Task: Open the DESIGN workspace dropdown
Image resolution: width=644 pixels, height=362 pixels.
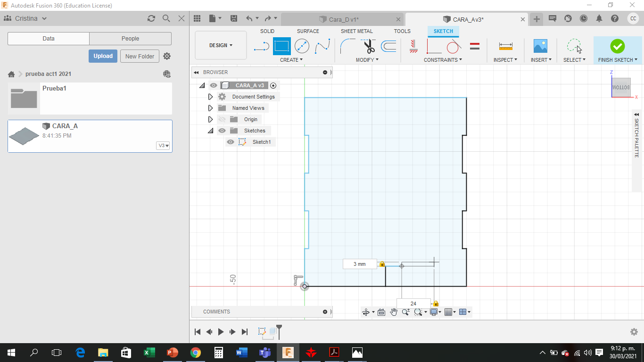Action: pyautogui.click(x=221, y=45)
